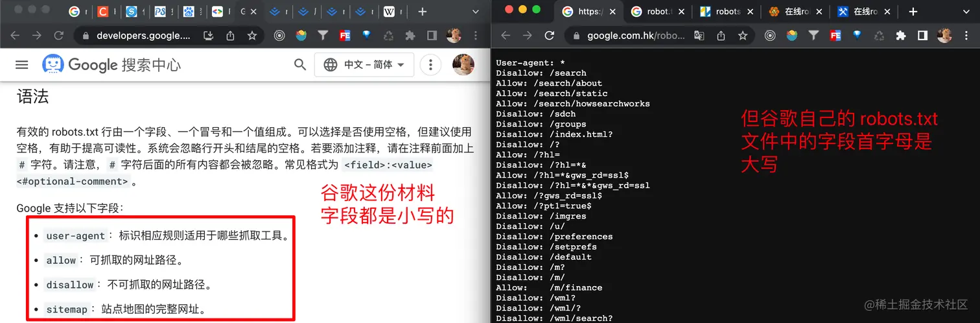Click the line Allow: /m/finance
This screenshot has width=980, height=323.
point(549,287)
